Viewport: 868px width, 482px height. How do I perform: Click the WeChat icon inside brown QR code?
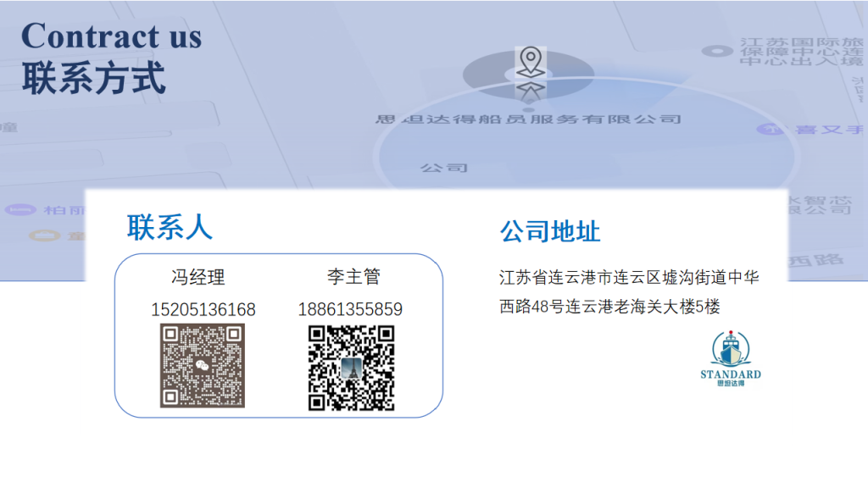[x=202, y=365]
